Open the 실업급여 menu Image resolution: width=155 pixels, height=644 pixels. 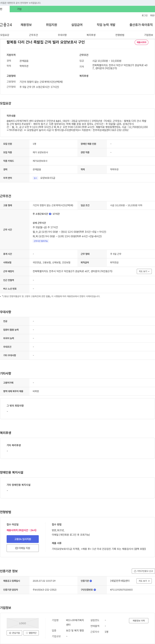(x=77, y=25)
